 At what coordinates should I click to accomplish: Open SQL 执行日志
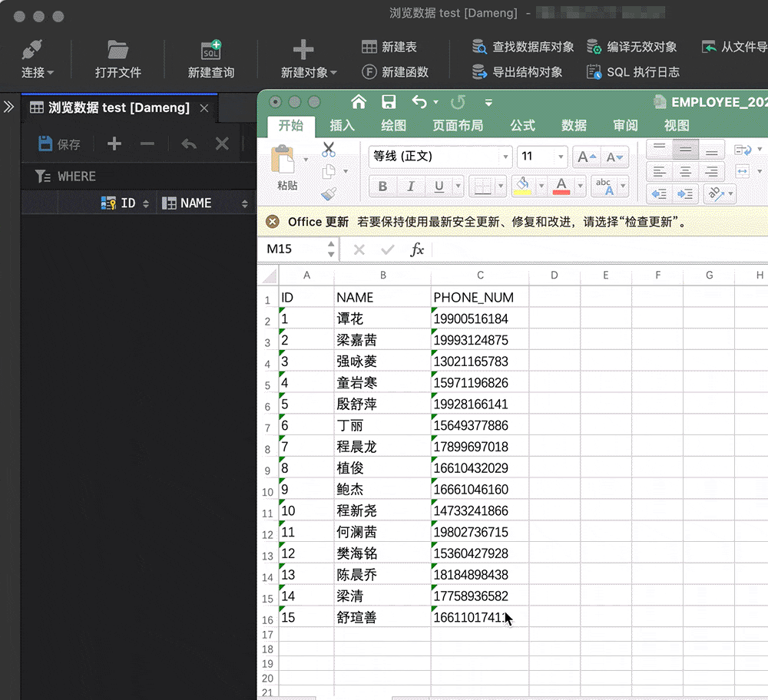point(633,72)
